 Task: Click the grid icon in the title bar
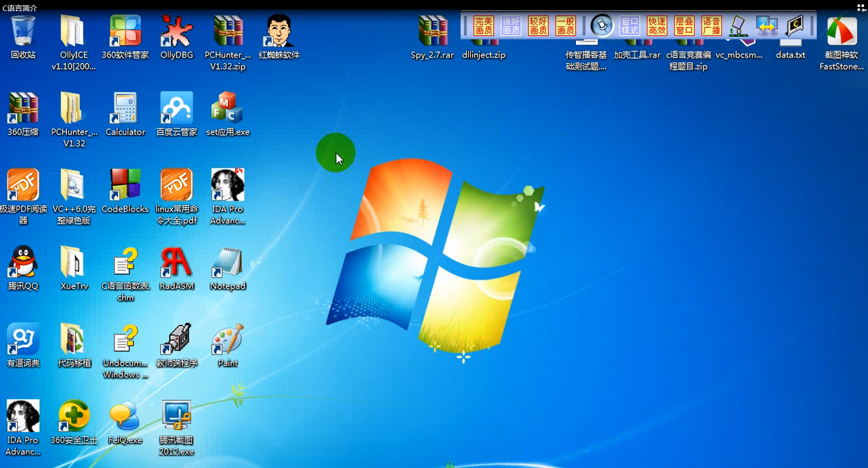861,8
